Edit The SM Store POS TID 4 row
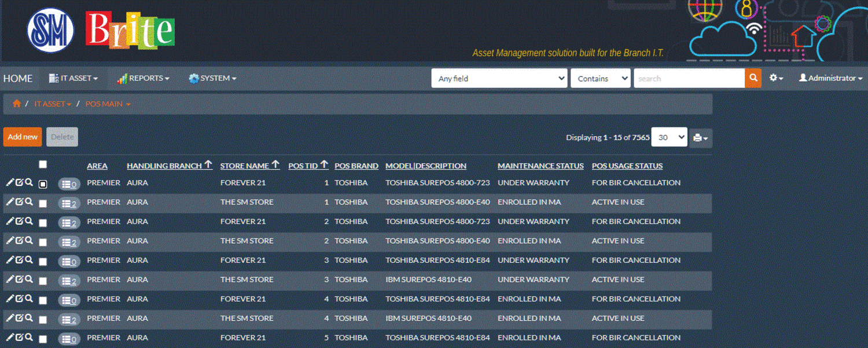The width and height of the screenshot is (868, 348). [10, 318]
